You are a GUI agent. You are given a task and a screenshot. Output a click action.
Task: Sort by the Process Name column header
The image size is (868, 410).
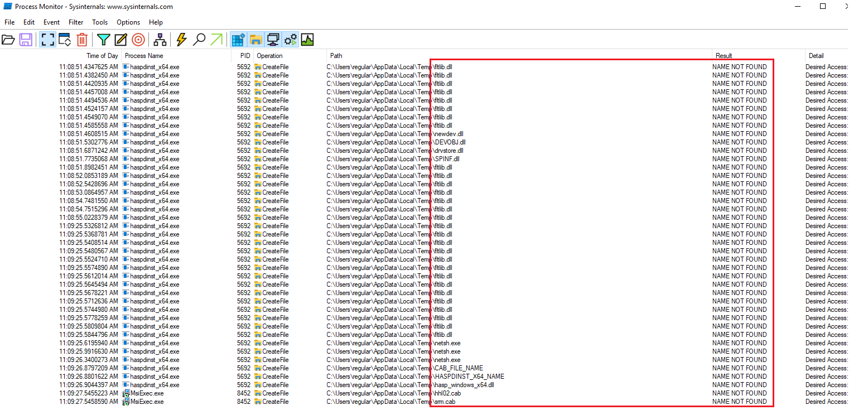(x=144, y=56)
